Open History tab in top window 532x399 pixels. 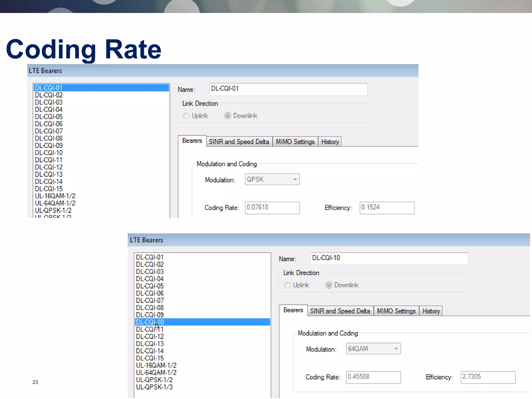coord(330,142)
